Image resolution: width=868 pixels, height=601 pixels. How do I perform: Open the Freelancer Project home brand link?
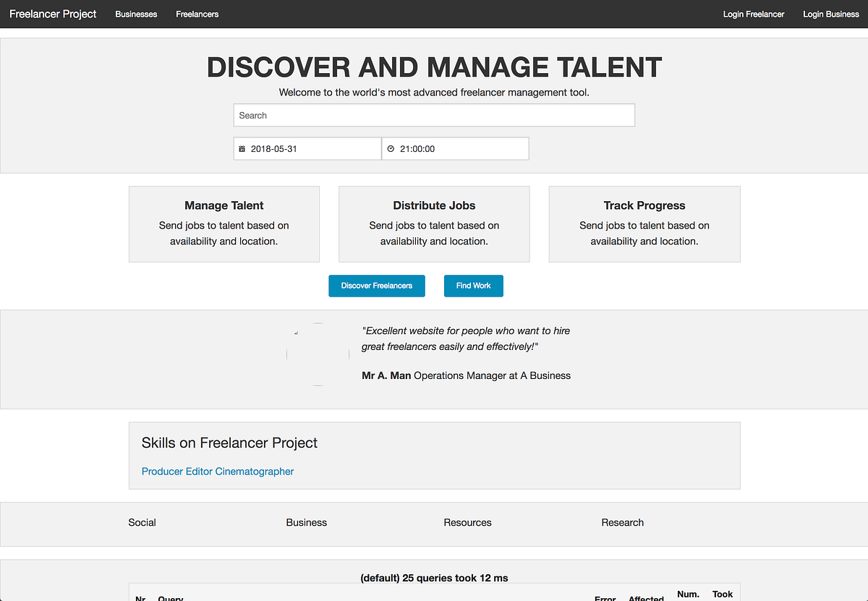pos(53,14)
